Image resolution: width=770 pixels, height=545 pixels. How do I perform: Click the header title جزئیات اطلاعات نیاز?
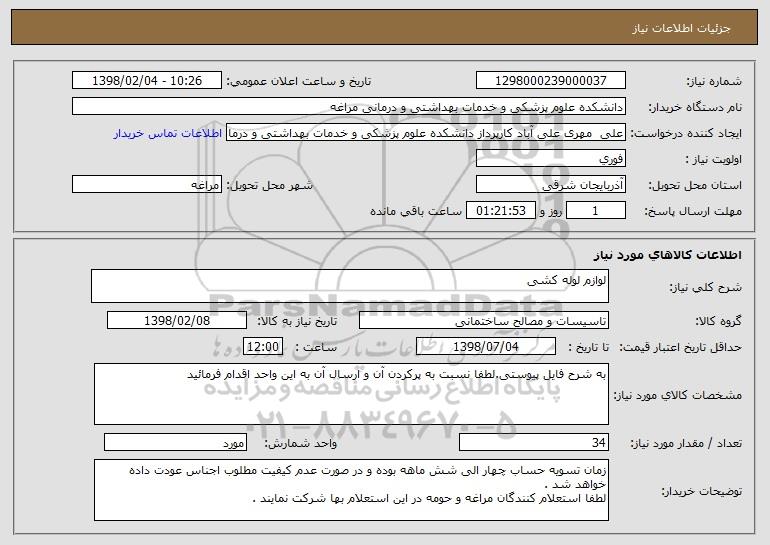click(681, 28)
